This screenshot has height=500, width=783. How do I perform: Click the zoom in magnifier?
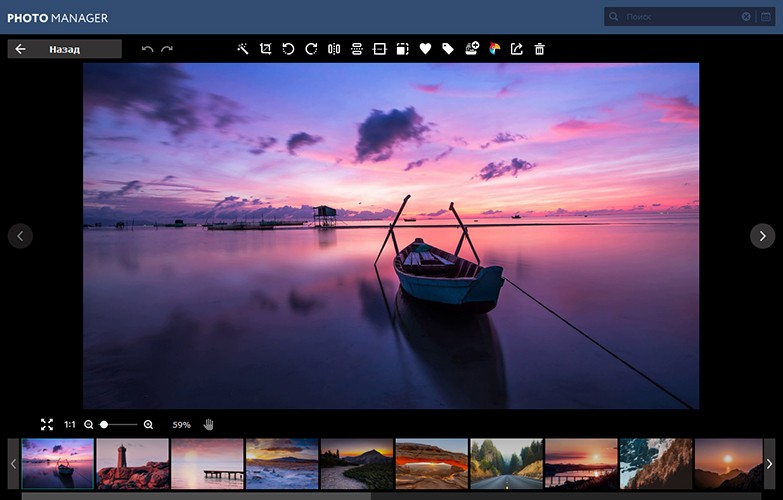coord(148,425)
